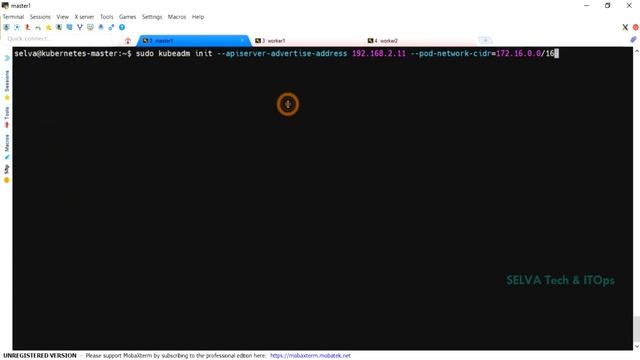Open the Games menu
640x360 pixels.
click(127, 17)
